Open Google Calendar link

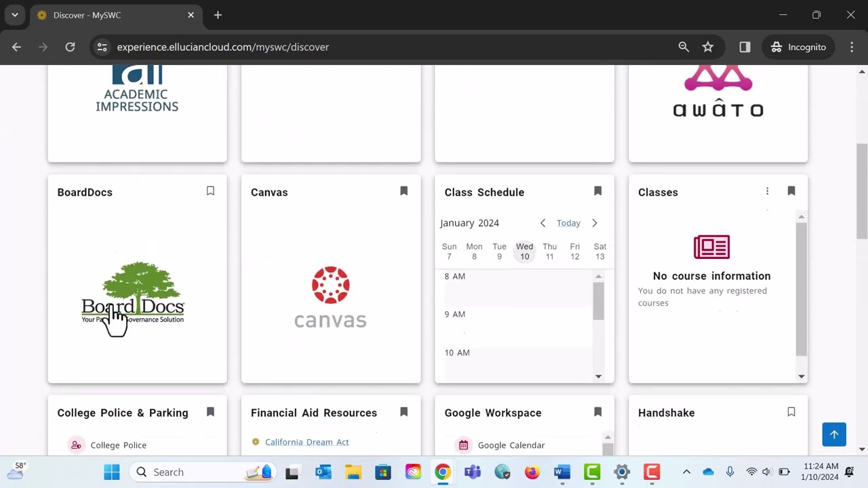(x=511, y=445)
